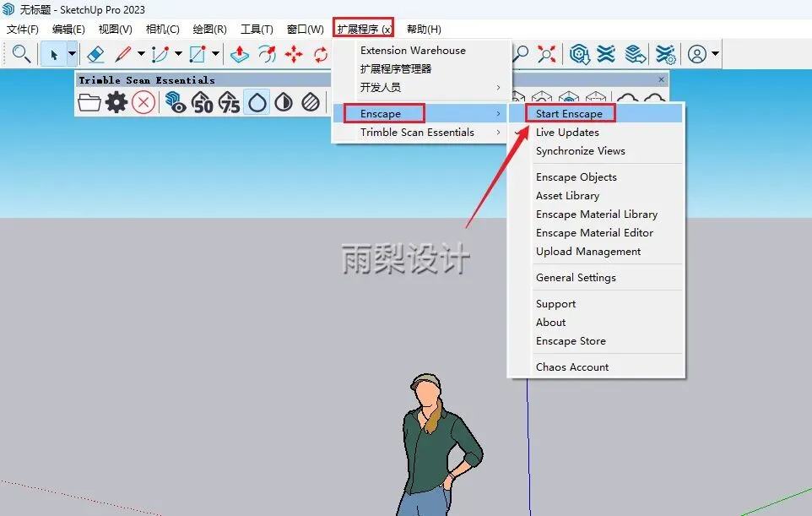Open the user account profile icon

pyautogui.click(x=697, y=54)
